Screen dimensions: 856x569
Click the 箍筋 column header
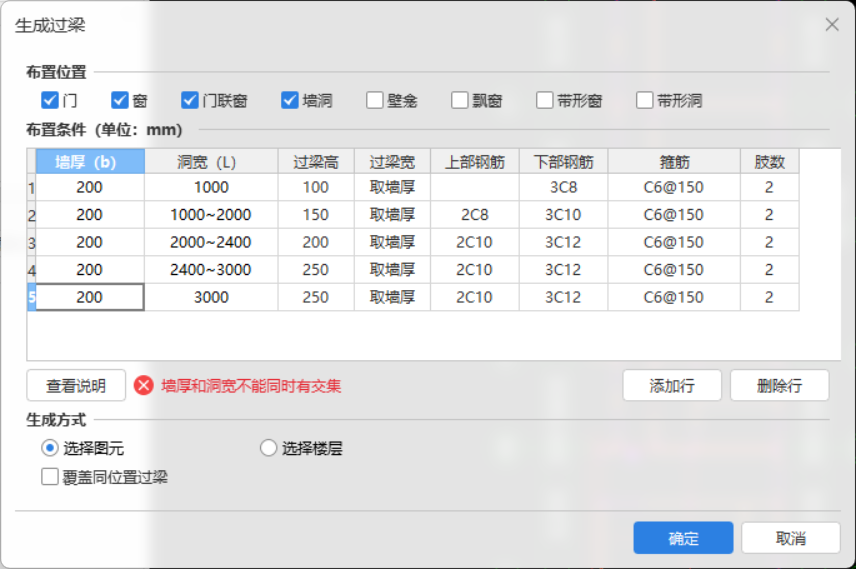674,162
